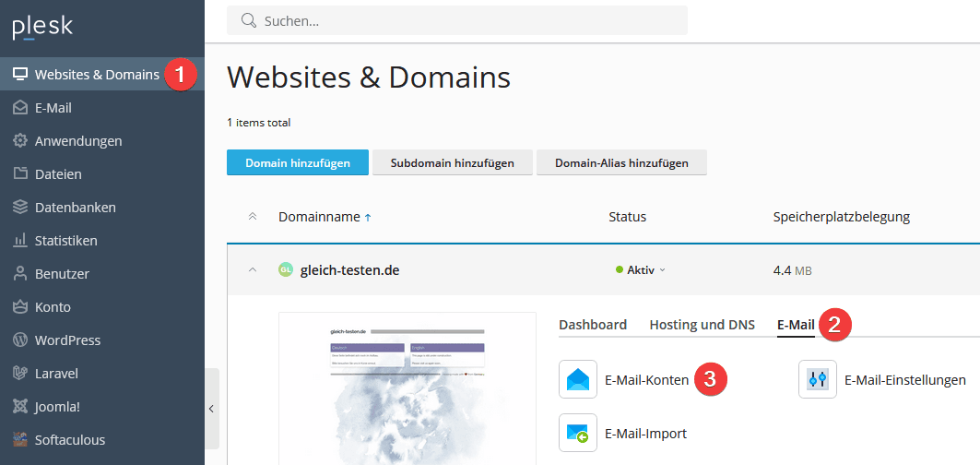Click the Laravel icon in the sidebar
Image resolution: width=980 pixels, height=465 pixels.
tap(20, 374)
